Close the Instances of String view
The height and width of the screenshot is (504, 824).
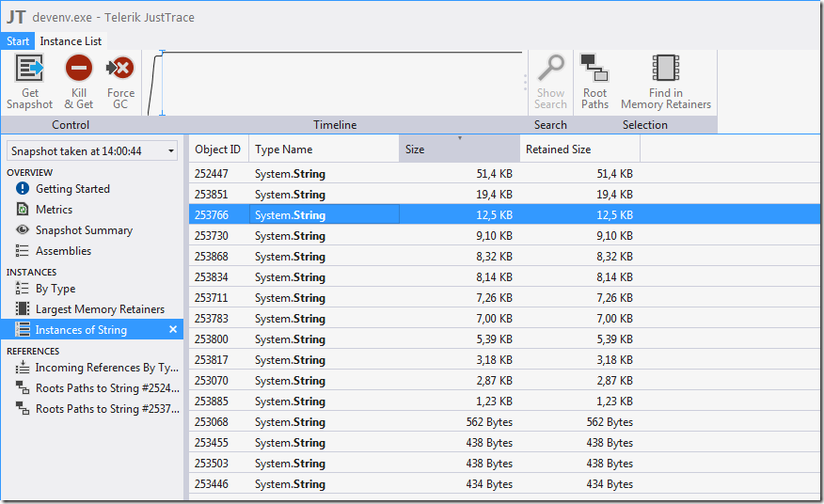[173, 329]
